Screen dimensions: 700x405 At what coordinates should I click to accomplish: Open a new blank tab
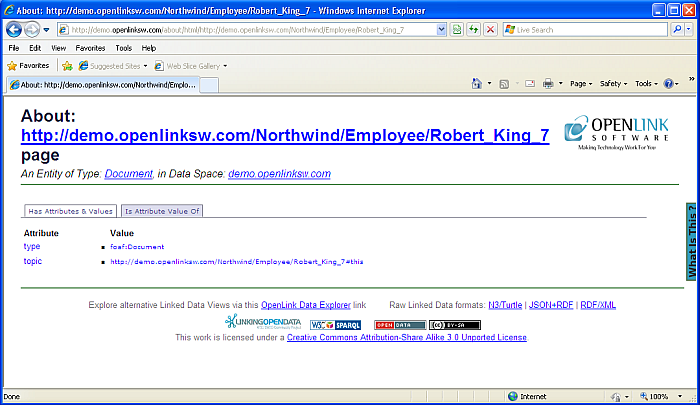[209, 85]
